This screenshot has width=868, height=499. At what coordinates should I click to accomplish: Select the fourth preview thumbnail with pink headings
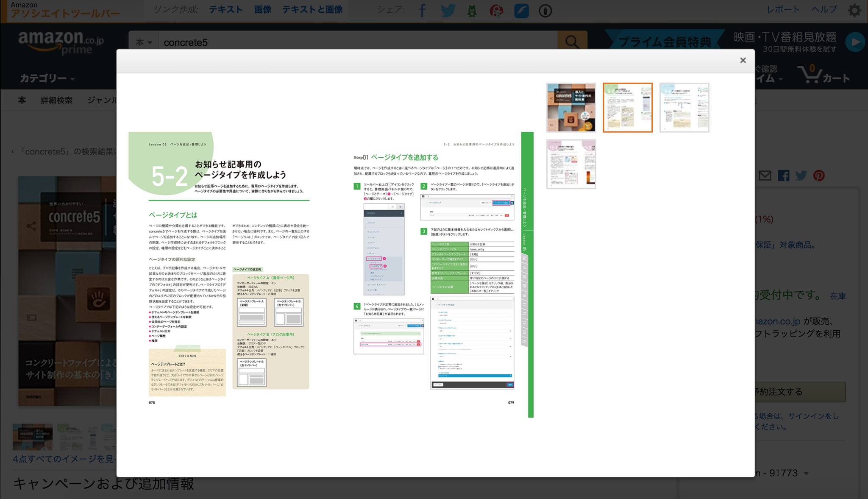point(571,164)
